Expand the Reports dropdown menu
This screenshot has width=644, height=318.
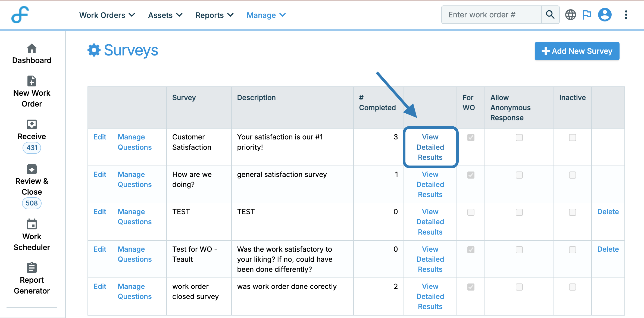pos(214,15)
